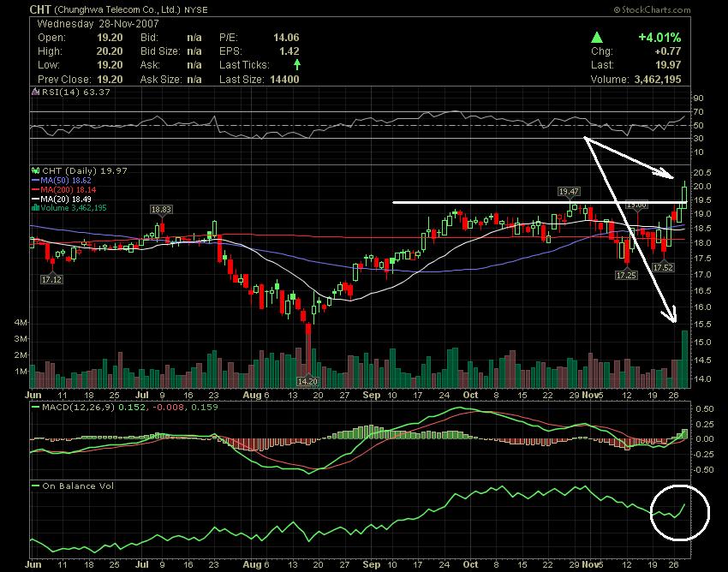Click the StockCharts.com credit text
Viewport: 728px width, 572px height.
pos(652,9)
